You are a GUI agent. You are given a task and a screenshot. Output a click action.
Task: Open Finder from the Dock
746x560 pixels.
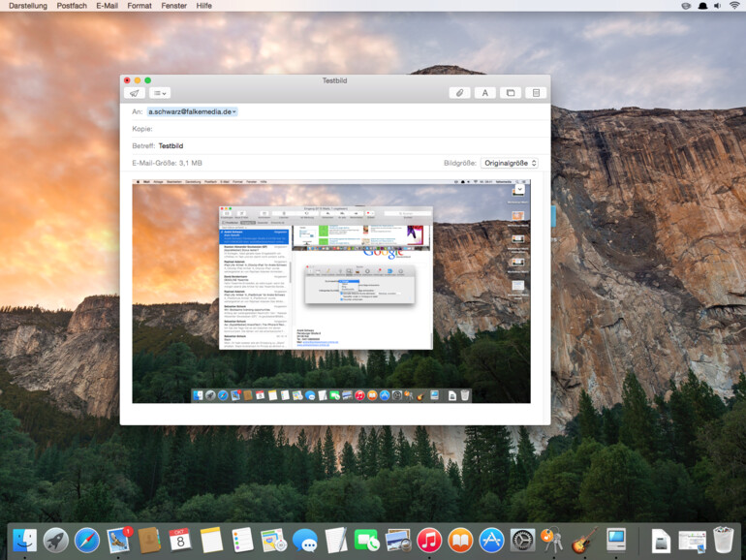click(25, 541)
